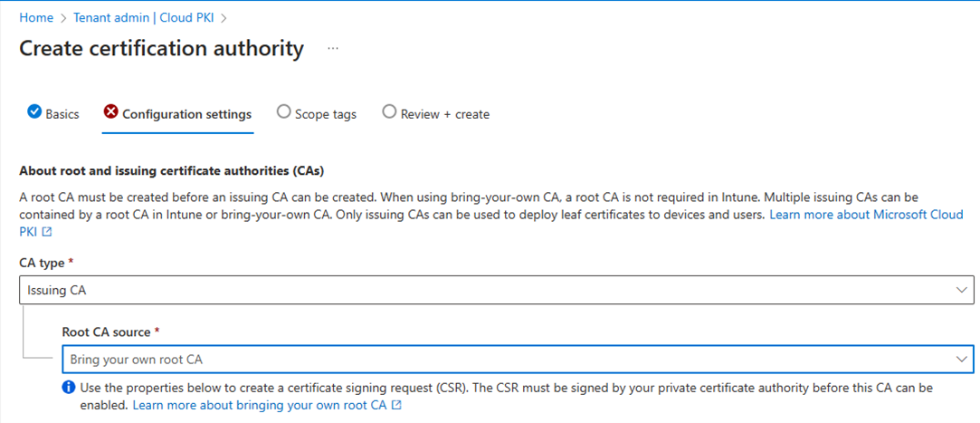Click the red error icon on Configuration settings
The image size is (980, 423).
point(110,112)
